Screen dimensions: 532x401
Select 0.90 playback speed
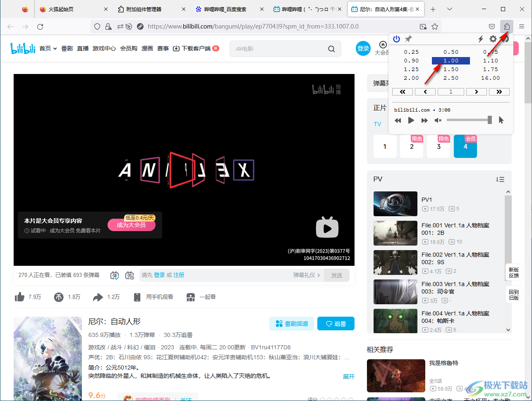[411, 61]
